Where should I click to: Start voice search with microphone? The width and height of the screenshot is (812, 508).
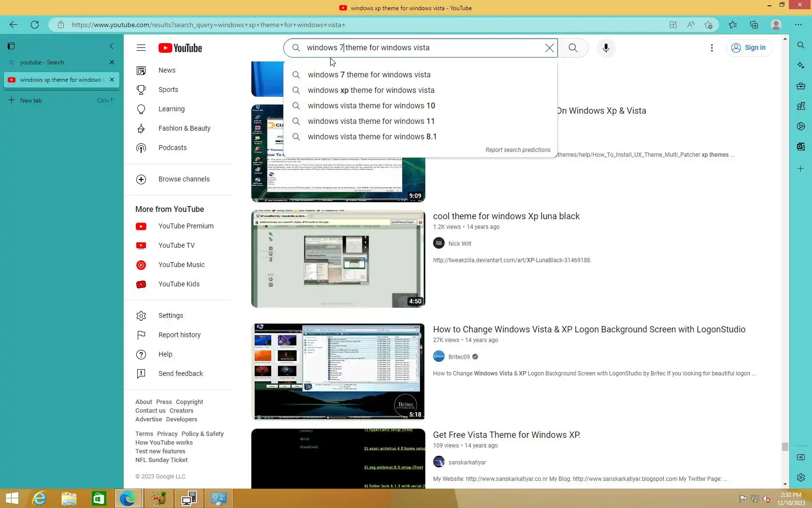coord(606,48)
